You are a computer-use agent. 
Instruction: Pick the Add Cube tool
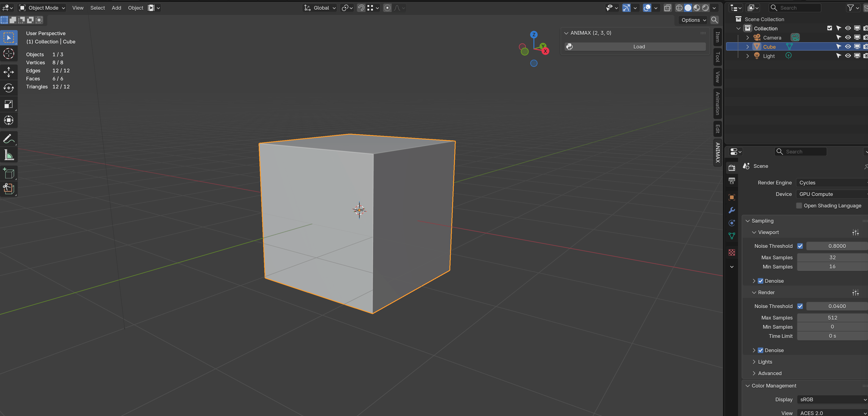(x=9, y=173)
